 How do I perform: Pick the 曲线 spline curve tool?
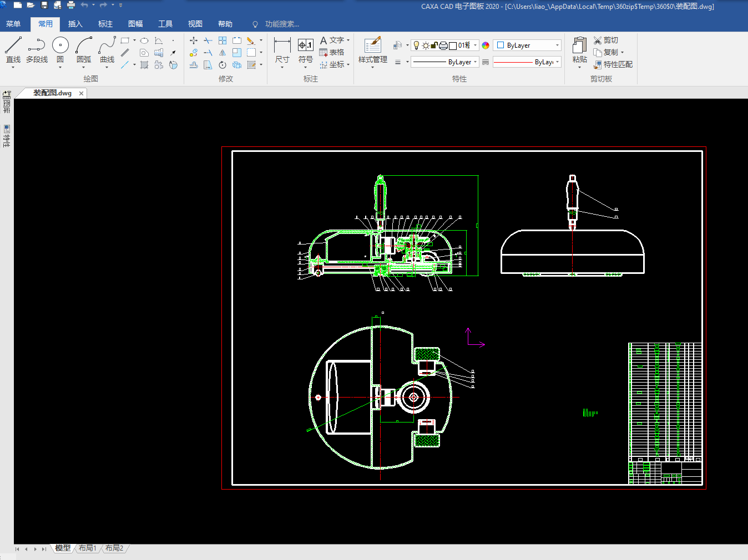point(107,45)
